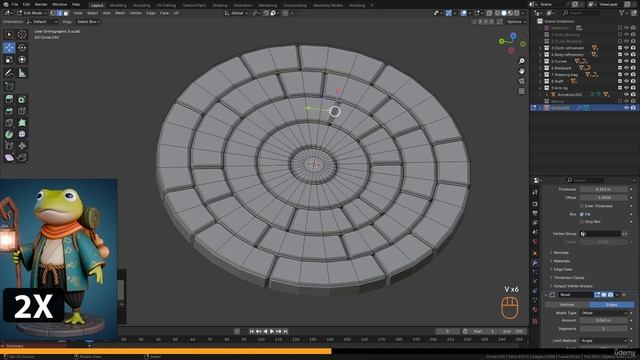Select the Bevel tool
The width and height of the screenshot is (640, 360).
[9, 111]
